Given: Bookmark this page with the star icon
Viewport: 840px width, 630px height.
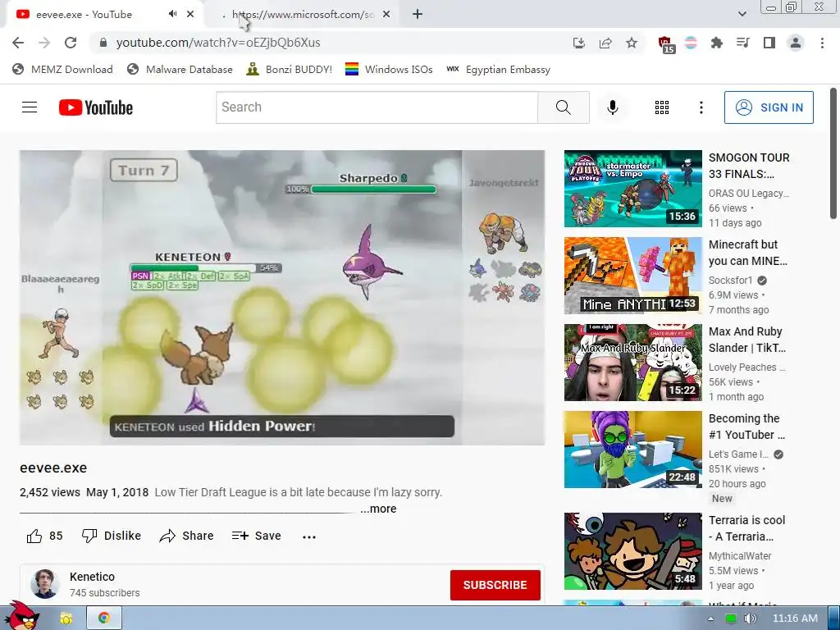Looking at the screenshot, I should click(632, 43).
